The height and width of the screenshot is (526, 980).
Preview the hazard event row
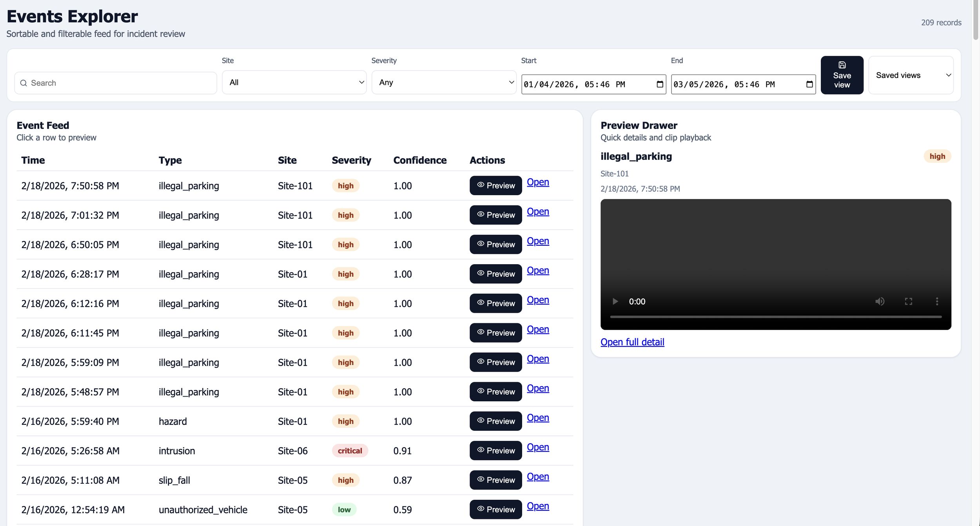pyautogui.click(x=495, y=421)
